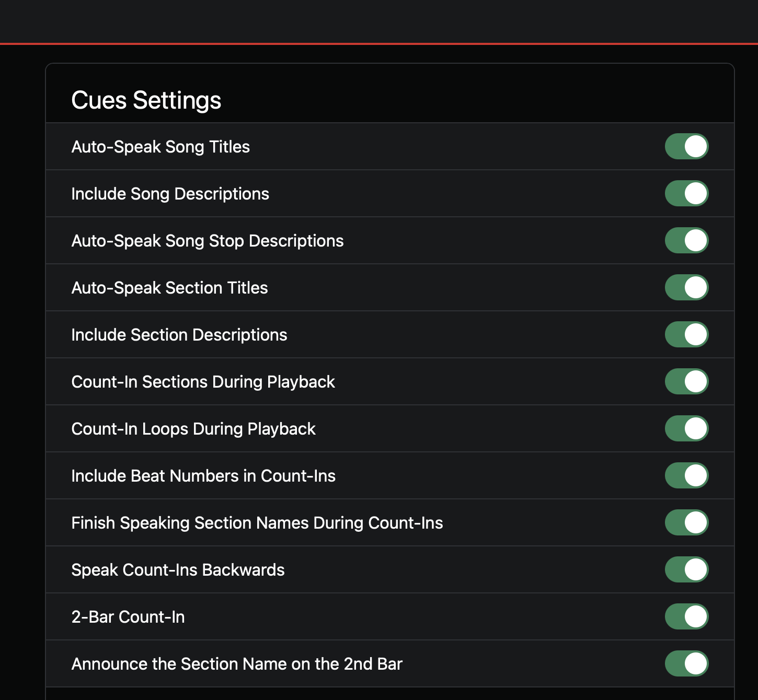Viewport: 758px width, 700px height.
Task: Click the Include Section Descriptions label
Action: 179,335
